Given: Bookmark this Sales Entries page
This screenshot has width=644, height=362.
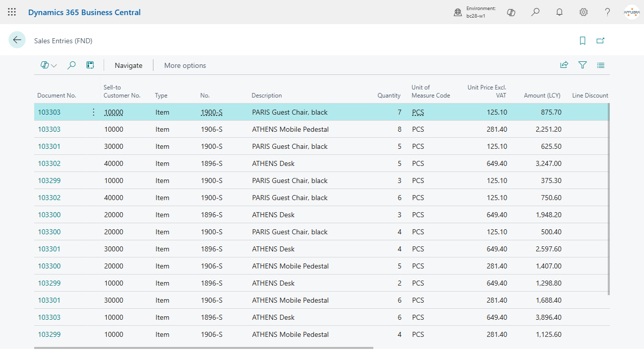Looking at the screenshot, I should (583, 41).
